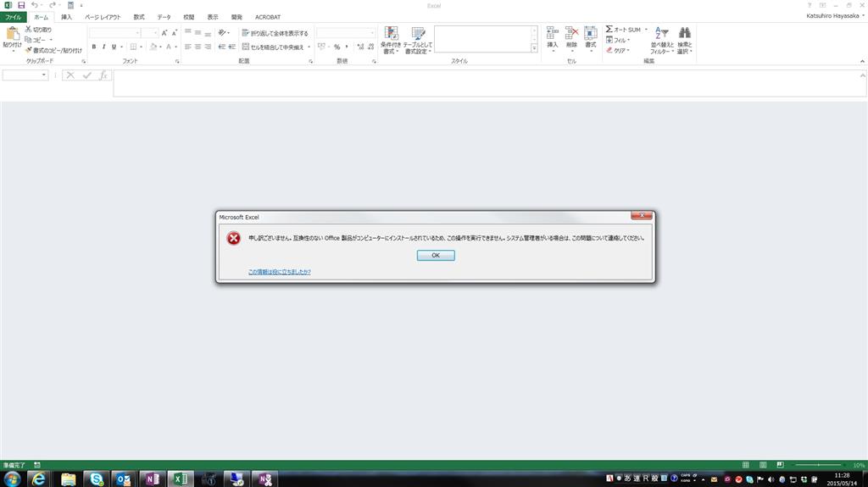Open 検索と選択 (find and select)
Image resolution: width=868 pixels, height=487 pixels.
pos(685,40)
